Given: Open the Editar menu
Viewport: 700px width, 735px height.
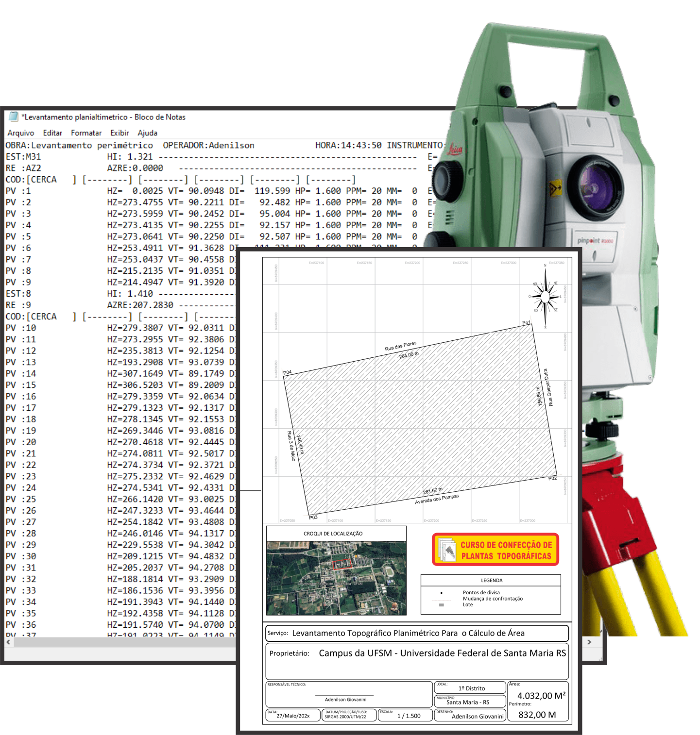Looking at the screenshot, I should coord(52,133).
